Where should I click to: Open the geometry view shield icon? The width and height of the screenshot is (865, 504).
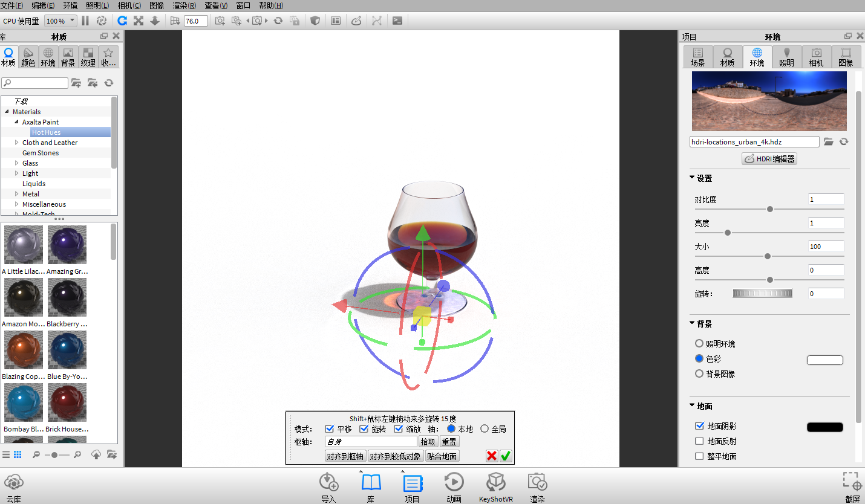point(315,21)
